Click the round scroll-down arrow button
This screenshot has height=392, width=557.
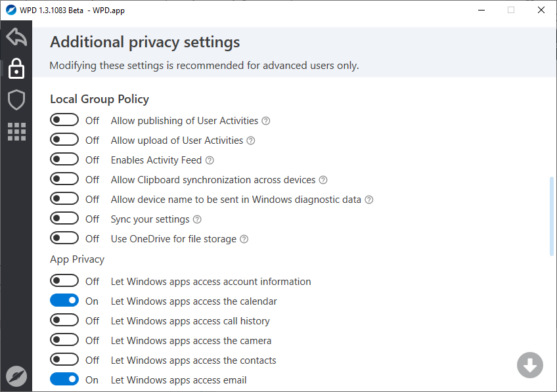529,365
